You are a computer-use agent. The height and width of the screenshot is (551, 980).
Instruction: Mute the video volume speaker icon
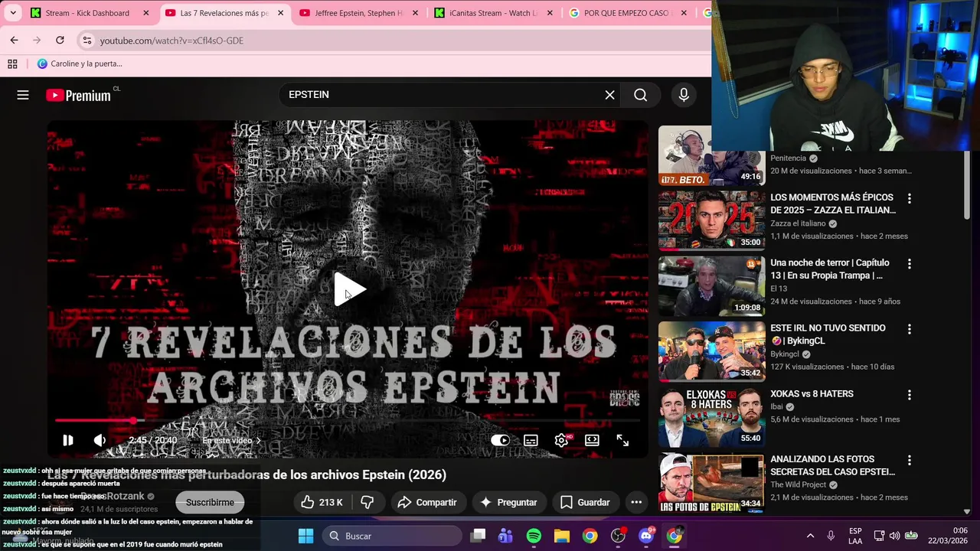(100, 440)
